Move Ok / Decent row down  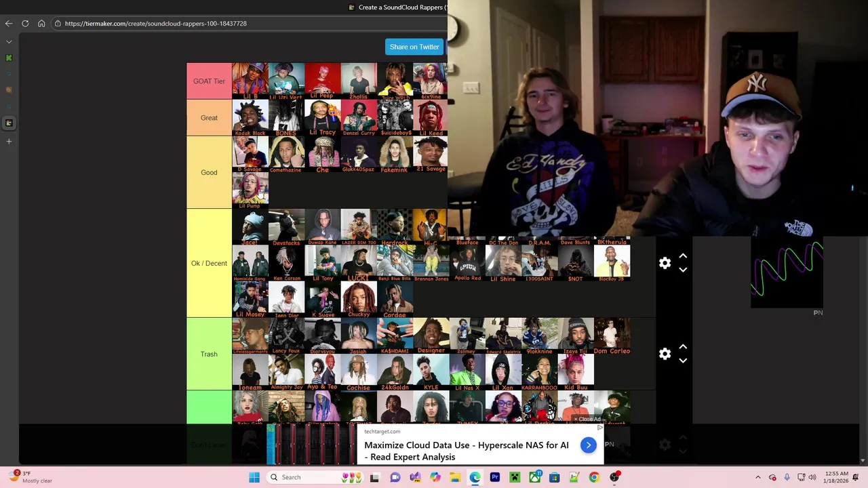[683, 270]
